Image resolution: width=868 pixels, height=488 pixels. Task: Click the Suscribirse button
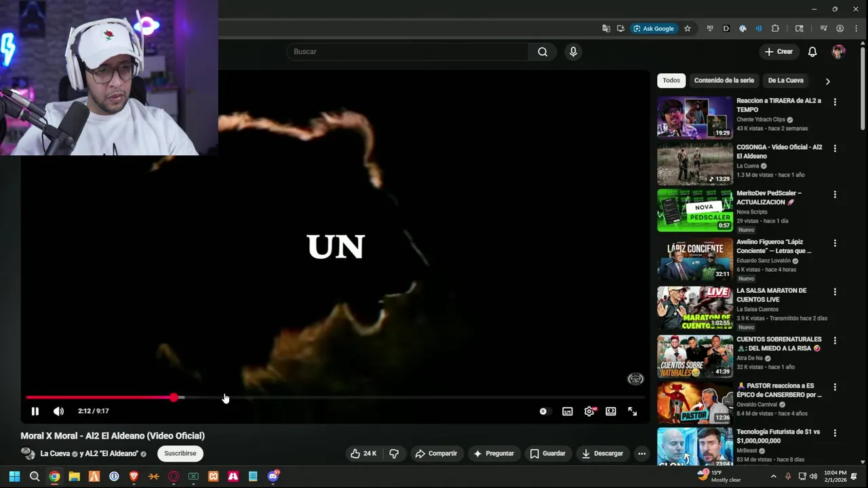(180, 453)
